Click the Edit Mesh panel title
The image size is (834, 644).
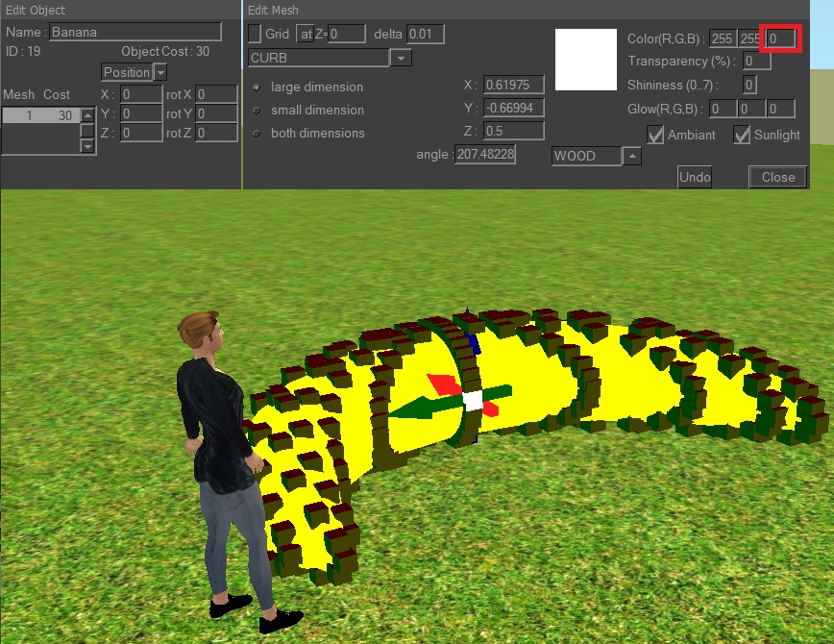[x=273, y=11]
